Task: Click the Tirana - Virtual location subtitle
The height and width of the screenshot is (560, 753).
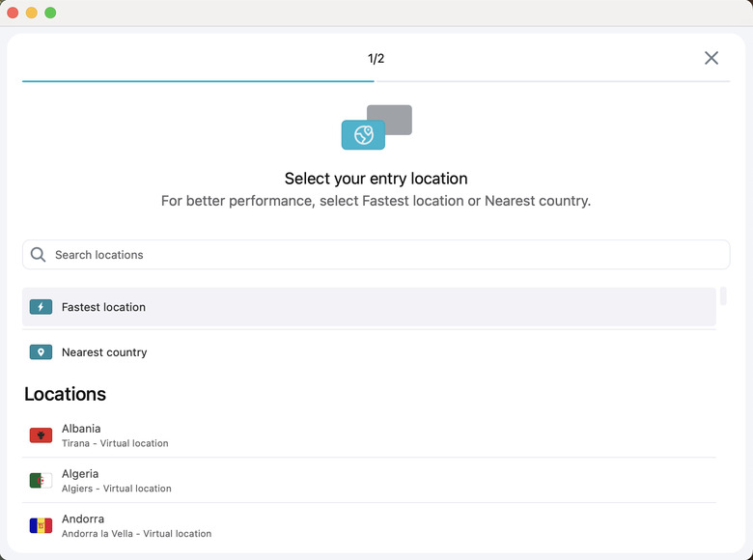Action: pos(115,444)
